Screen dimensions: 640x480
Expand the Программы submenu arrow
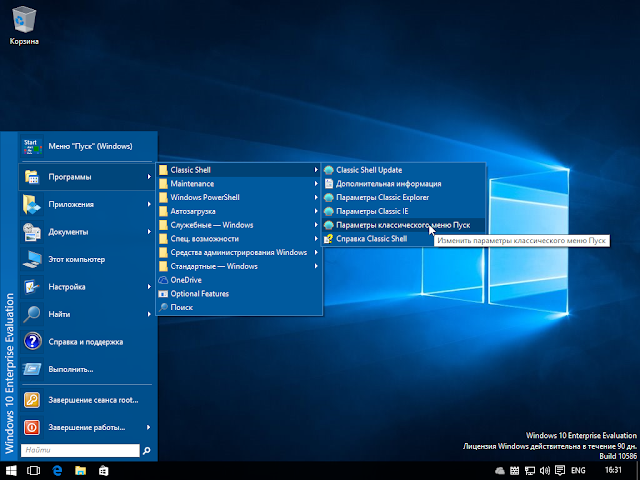(x=149, y=177)
